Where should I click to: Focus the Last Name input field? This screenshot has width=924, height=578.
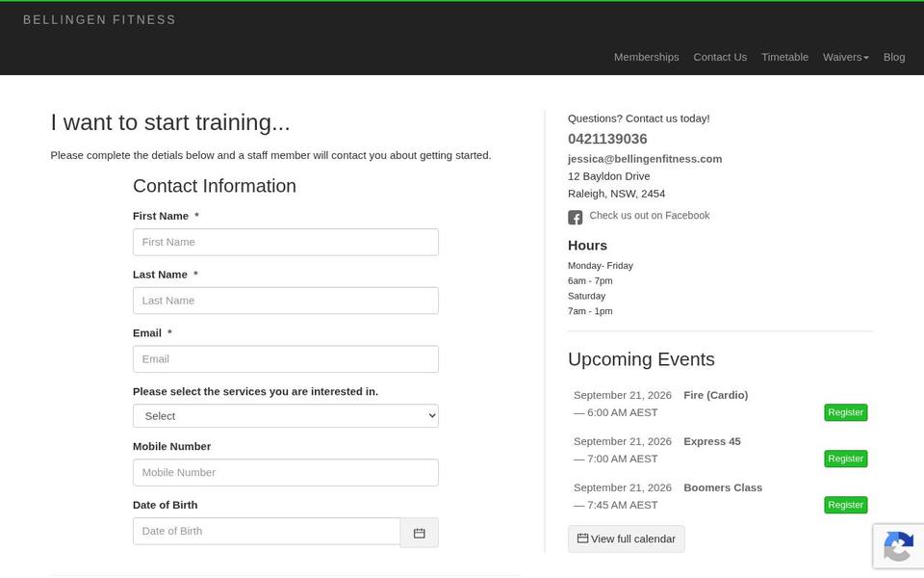click(286, 301)
